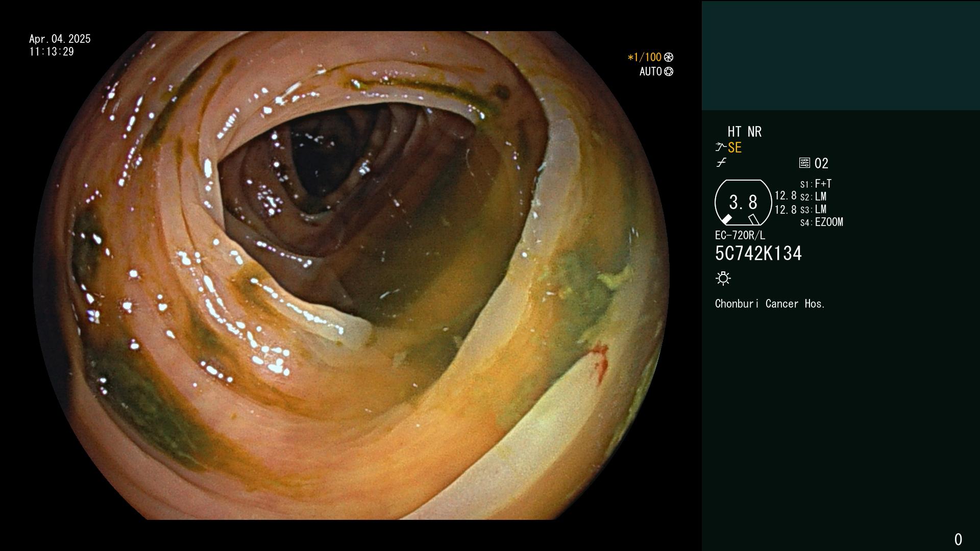The width and height of the screenshot is (980, 551).
Task: Click the Chonburi Cancer Hos. label
Action: click(x=770, y=304)
